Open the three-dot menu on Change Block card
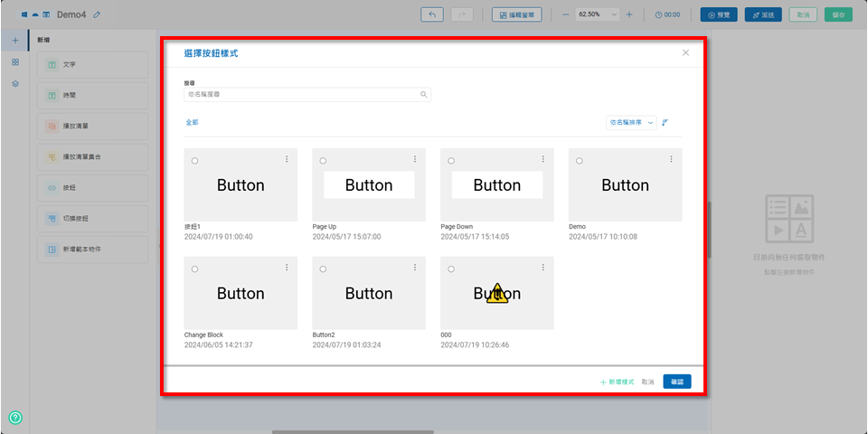Image resolution: width=868 pixels, height=434 pixels. [x=287, y=268]
